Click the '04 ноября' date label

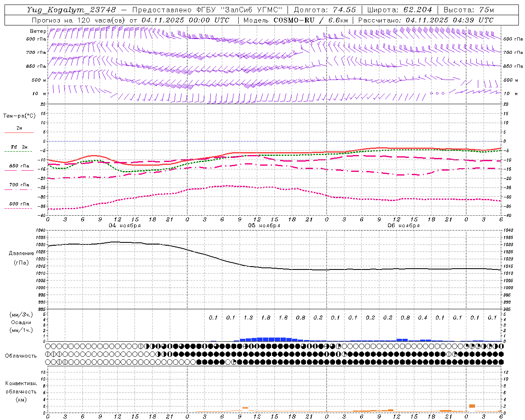tap(125, 226)
